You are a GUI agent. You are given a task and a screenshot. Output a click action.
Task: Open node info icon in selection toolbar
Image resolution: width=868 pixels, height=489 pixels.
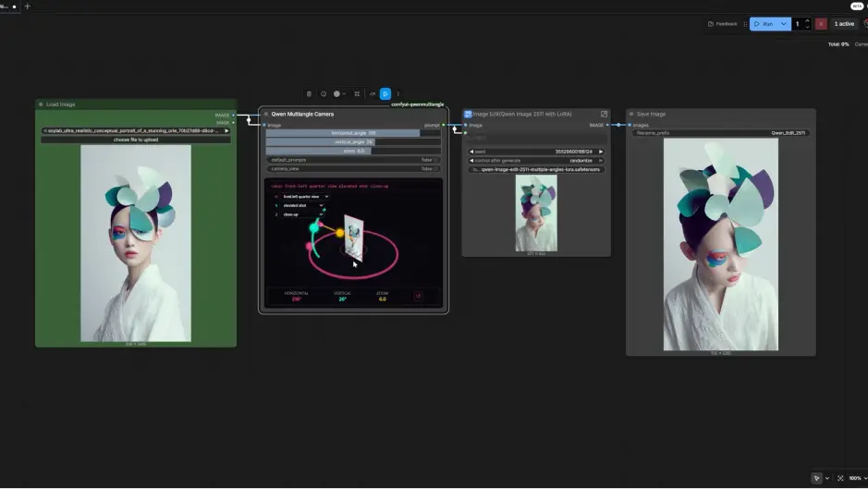(324, 94)
